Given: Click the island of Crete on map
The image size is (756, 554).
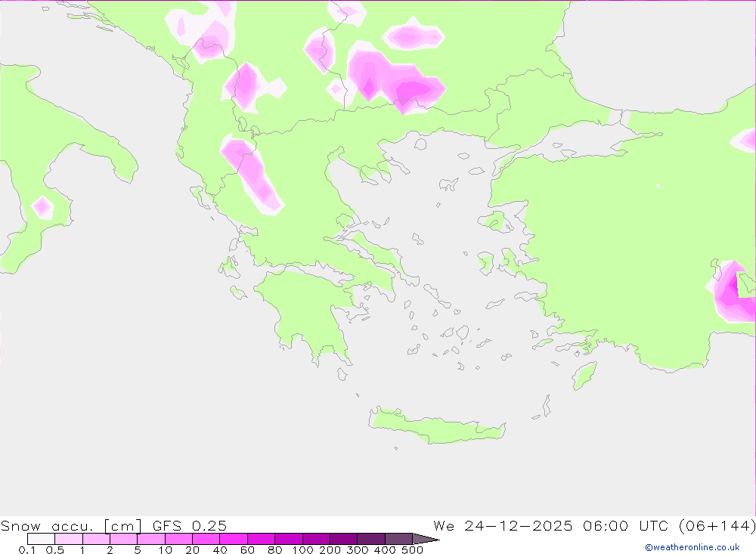Looking at the screenshot, I should (x=436, y=426).
